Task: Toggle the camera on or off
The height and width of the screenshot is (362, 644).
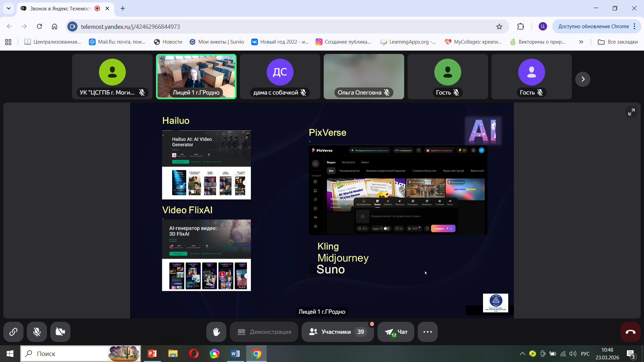Action: (x=60, y=332)
